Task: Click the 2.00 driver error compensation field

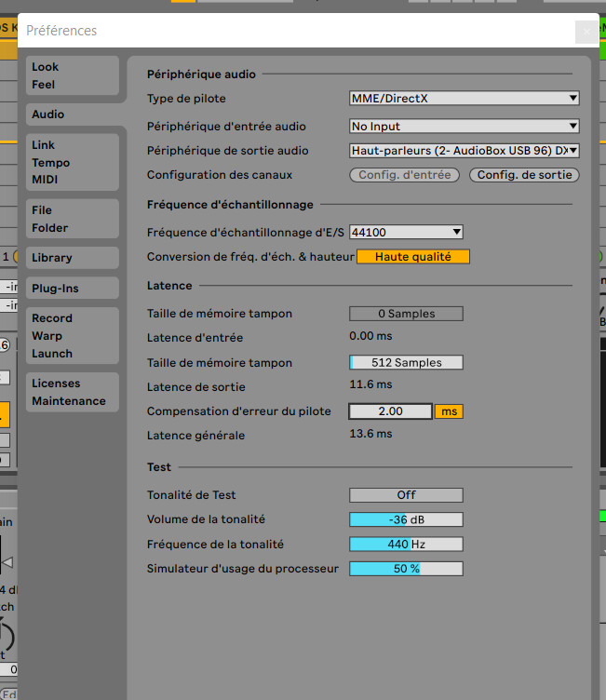Action: click(390, 411)
